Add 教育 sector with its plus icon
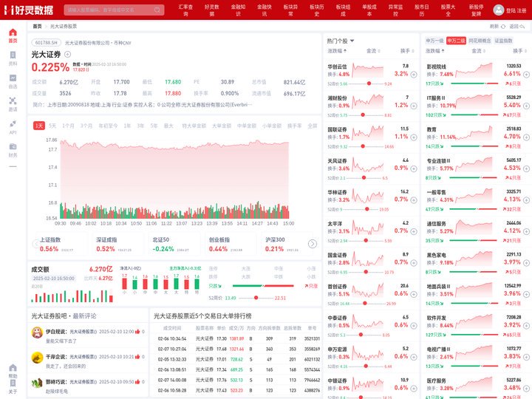This screenshot has width=532, height=399. (x=526, y=137)
